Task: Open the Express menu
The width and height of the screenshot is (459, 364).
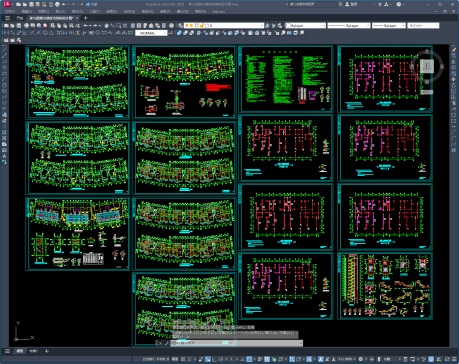Action: tap(219, 11)
